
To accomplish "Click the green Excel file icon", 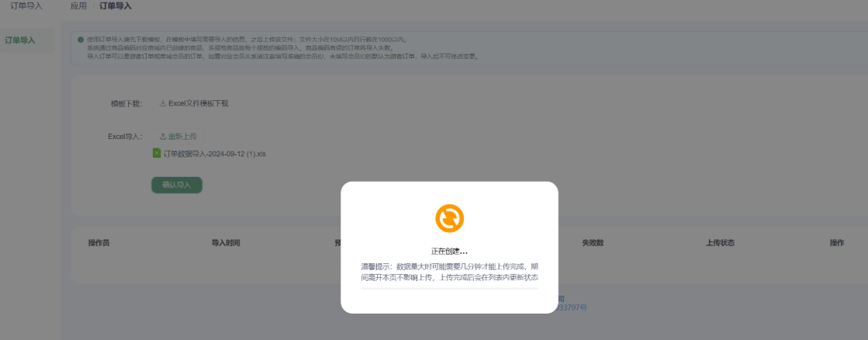I will pos(157,153).
